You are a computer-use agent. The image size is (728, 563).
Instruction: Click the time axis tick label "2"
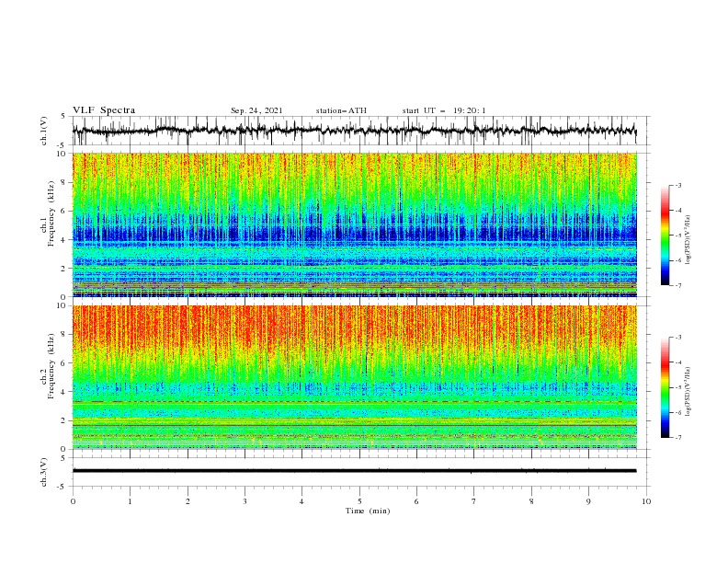coord(188,501)
